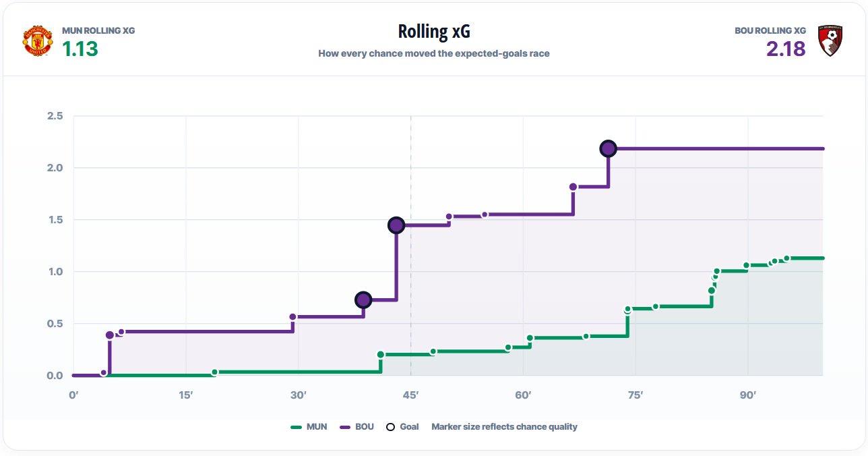Click the first BOU shot marker near 0.4 xG
This screenshot has width=868, height=456.
110,335
